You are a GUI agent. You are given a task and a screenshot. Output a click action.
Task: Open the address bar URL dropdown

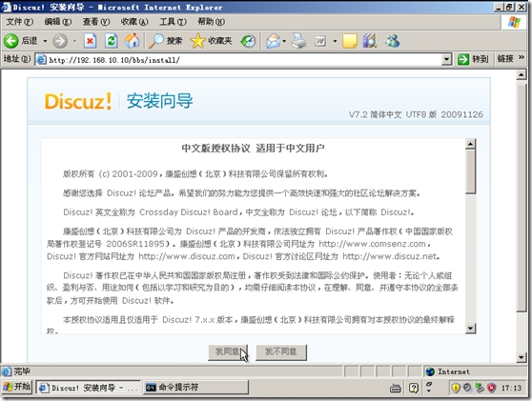pyautogui.click(x=447, y=60)
